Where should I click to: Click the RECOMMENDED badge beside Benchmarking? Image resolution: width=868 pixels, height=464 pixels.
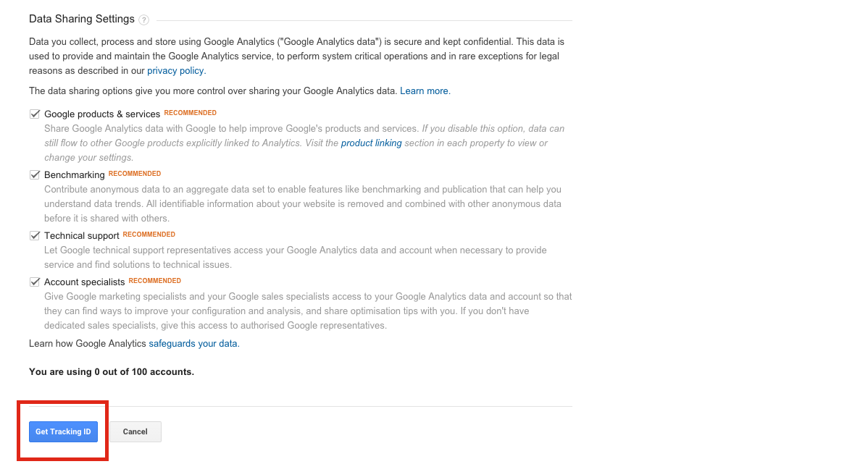pyautogui.click(x=135, y=174)
